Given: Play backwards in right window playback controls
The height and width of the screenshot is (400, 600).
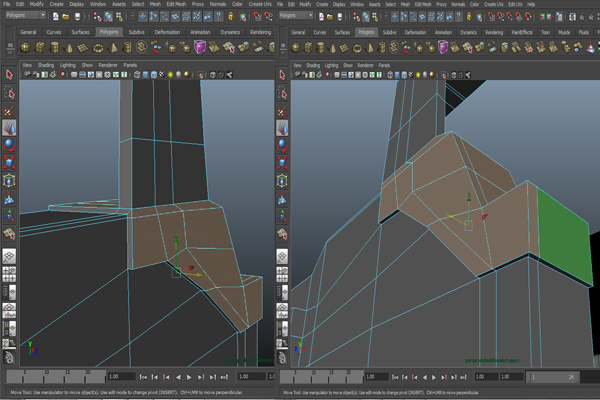Looking at the screenshot, I should point(424,377).
